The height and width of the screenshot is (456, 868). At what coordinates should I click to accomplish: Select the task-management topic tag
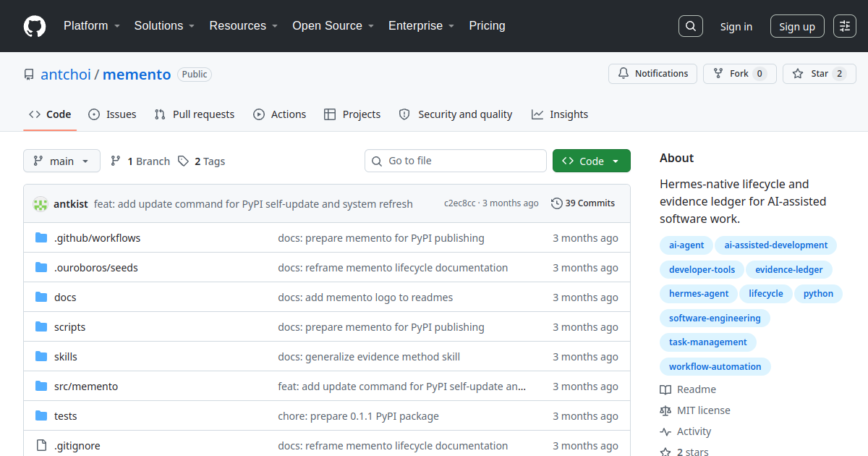708,342
